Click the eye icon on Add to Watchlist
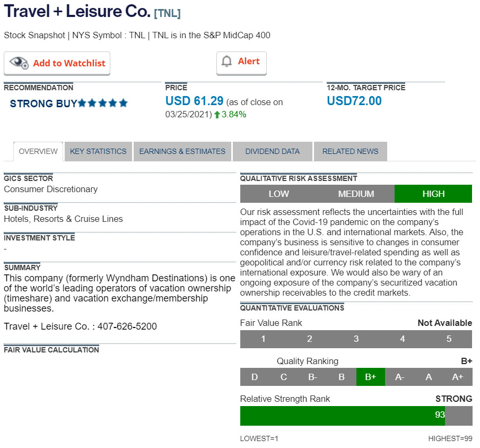 coord(19,63)
